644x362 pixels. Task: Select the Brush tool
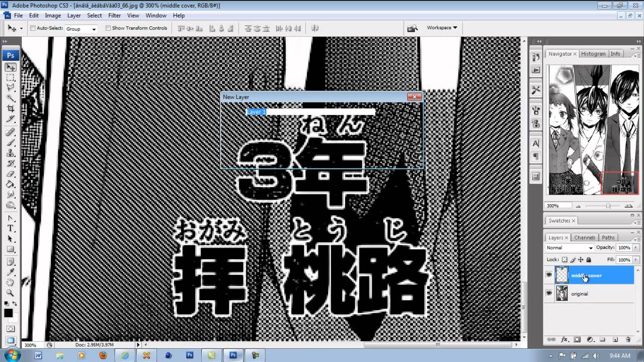click(10, 143)
